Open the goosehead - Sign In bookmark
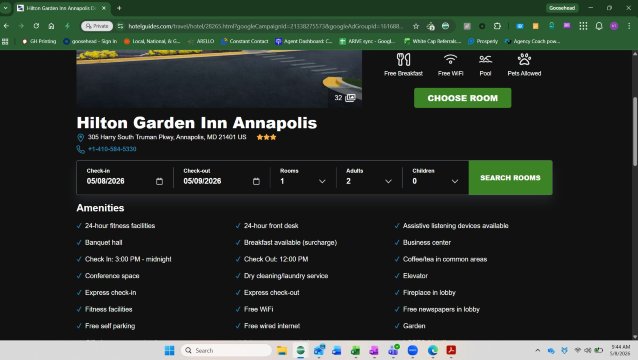 [90, 41]
